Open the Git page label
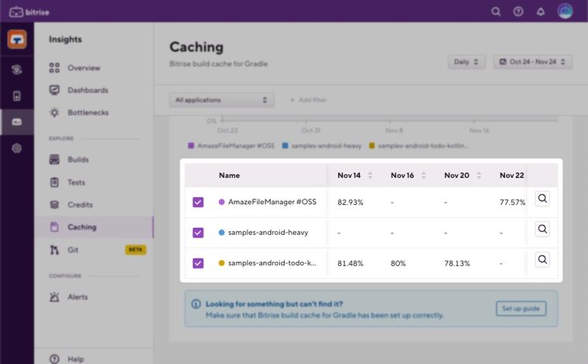The width and height of the screenshot is (588, 364). tap(73, 250)
